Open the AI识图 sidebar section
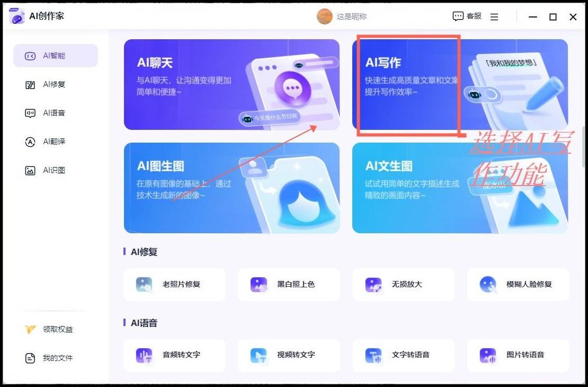588x387 pixels. pos(56,170)
